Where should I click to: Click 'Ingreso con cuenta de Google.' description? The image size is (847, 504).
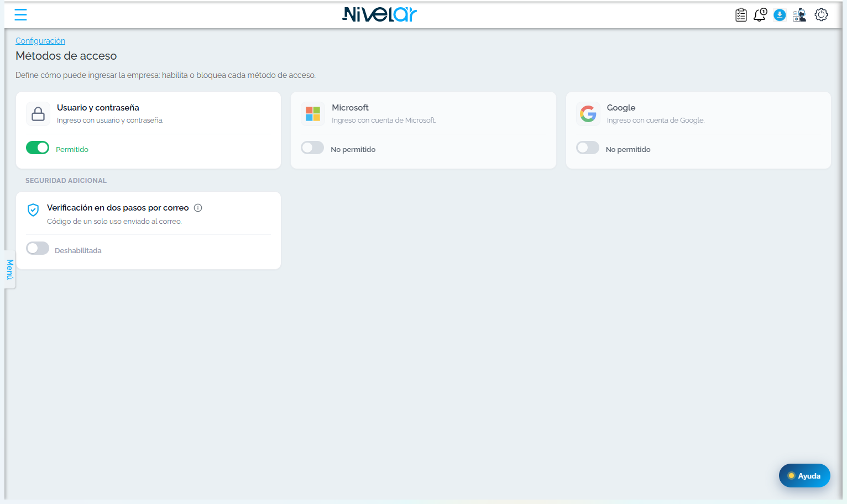[656, 120]
